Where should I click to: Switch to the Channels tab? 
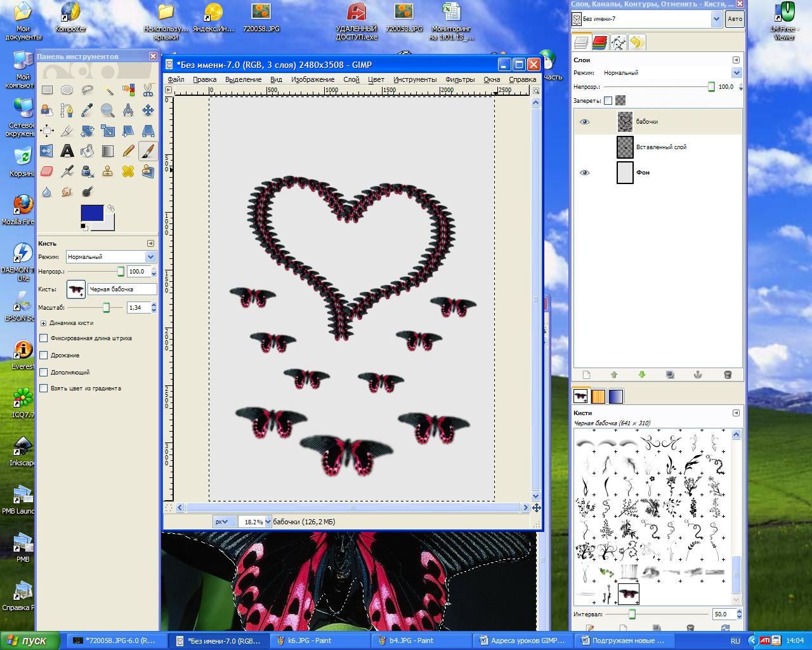click(599, 43)
